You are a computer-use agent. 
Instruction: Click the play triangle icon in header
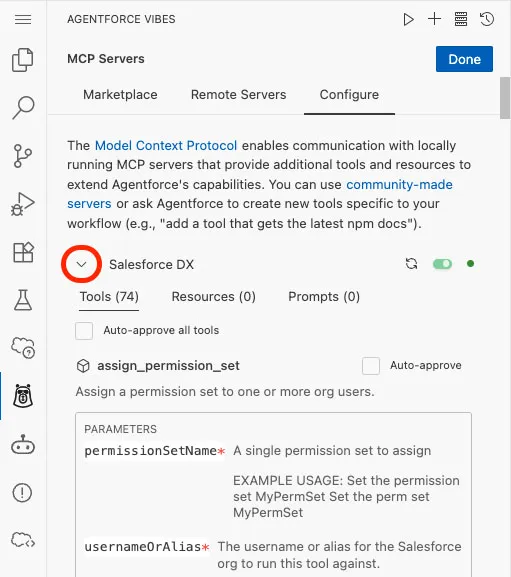point(408,19)
